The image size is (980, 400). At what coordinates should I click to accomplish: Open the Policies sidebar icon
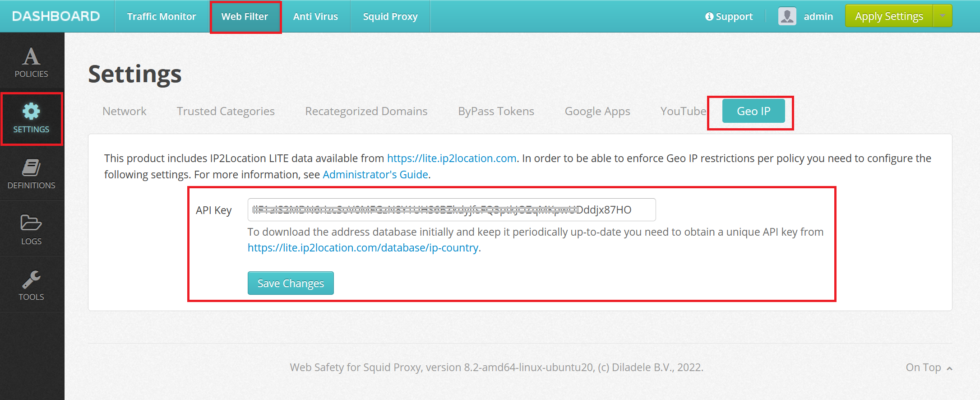click(31, 57)
